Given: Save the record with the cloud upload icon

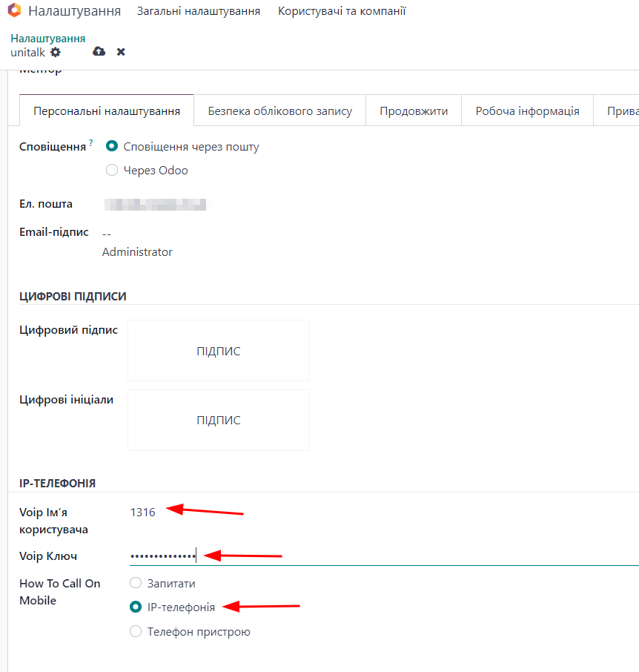Looking at the screenshot, I should 99,52.
